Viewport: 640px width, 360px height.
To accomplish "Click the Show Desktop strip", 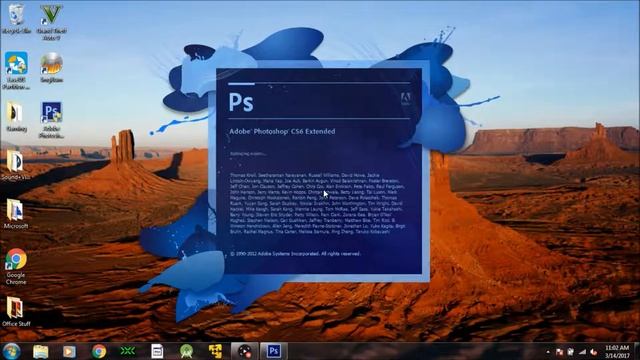I will pyautogui.click(x=637, y=351).
